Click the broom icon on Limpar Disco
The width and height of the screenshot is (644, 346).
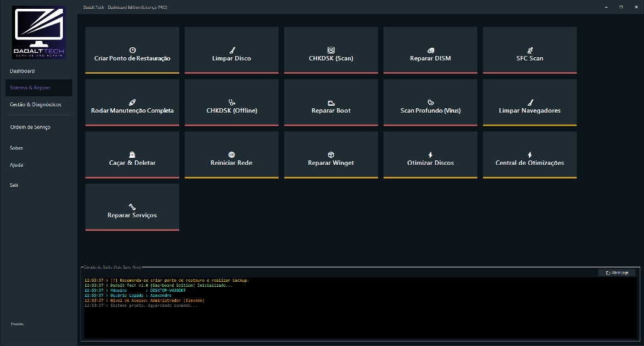[x=231, y=50]
